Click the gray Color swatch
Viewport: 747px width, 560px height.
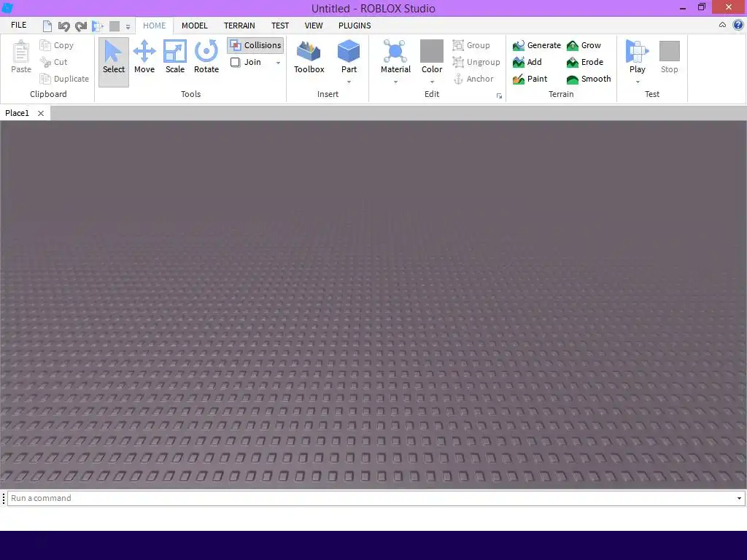pyautogui.click(x=432, y=51)
